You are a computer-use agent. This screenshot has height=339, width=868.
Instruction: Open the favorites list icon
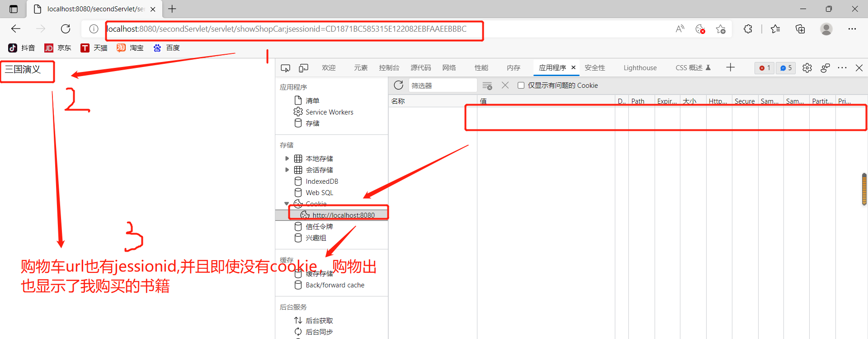pyautogui.click(x=775, y=29)
